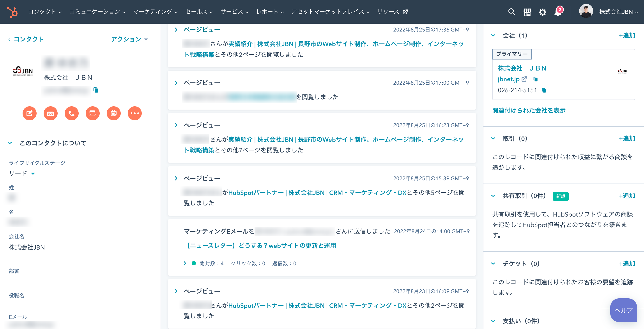Add a deal with 取引 +追加
The width and height of the screenshot is (644, 329).
click(x=627, y=138)
